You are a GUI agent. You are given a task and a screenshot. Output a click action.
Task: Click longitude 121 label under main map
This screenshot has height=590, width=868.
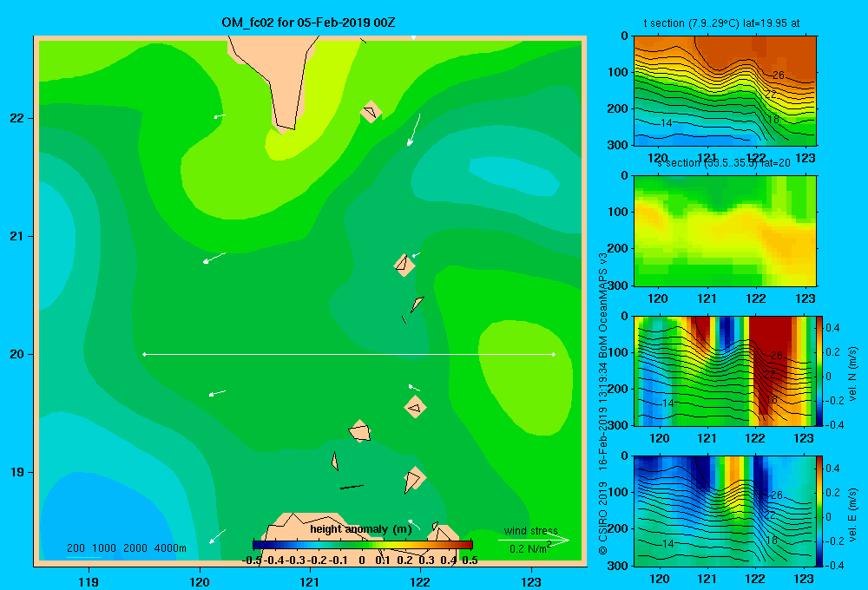(310, 582)
